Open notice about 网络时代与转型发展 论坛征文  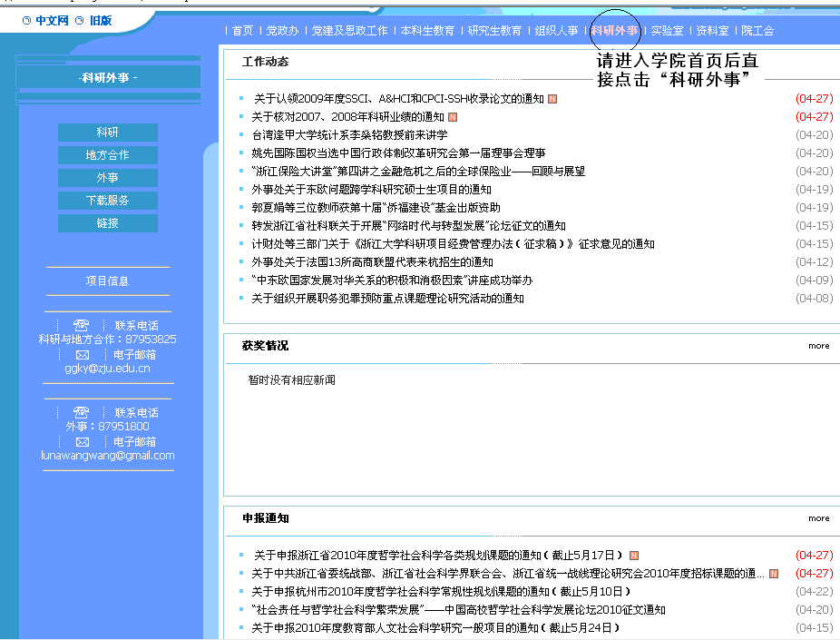tap(409, 226)
